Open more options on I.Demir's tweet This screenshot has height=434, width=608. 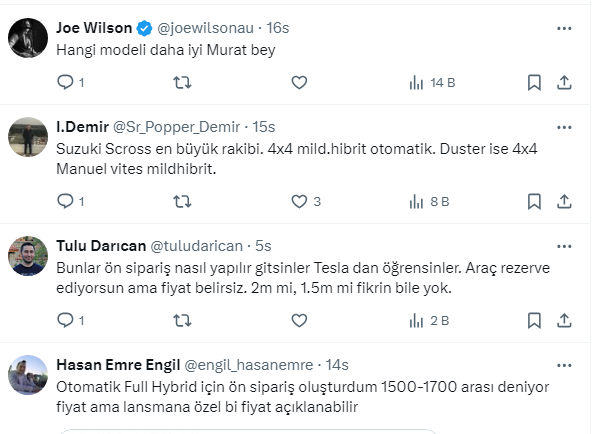[564, 127]
